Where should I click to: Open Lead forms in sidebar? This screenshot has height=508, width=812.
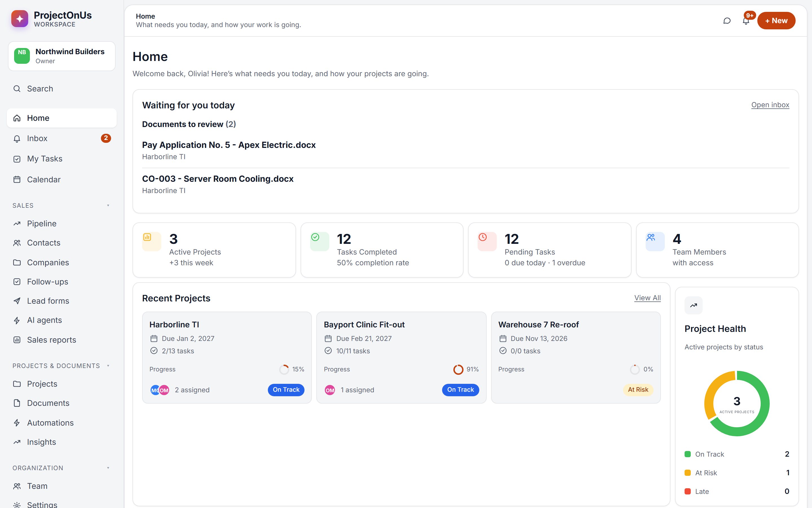[62, 301]
